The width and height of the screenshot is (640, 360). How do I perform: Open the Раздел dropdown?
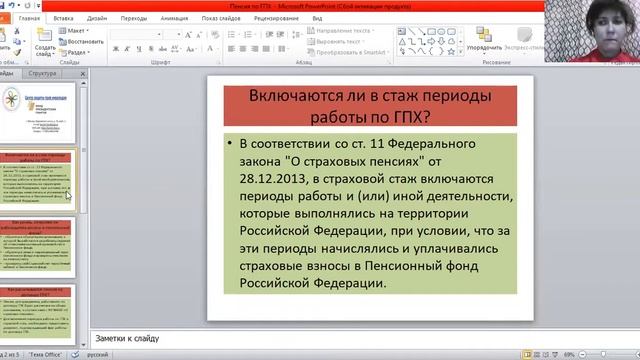[x=75, y=53]
